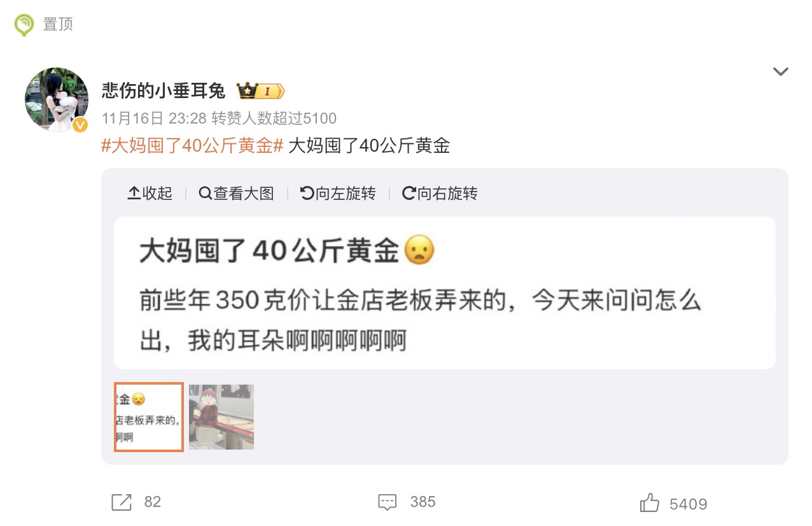Click the orange verified V badge
The height and width of the screenshot is (526, 812).
80,125
